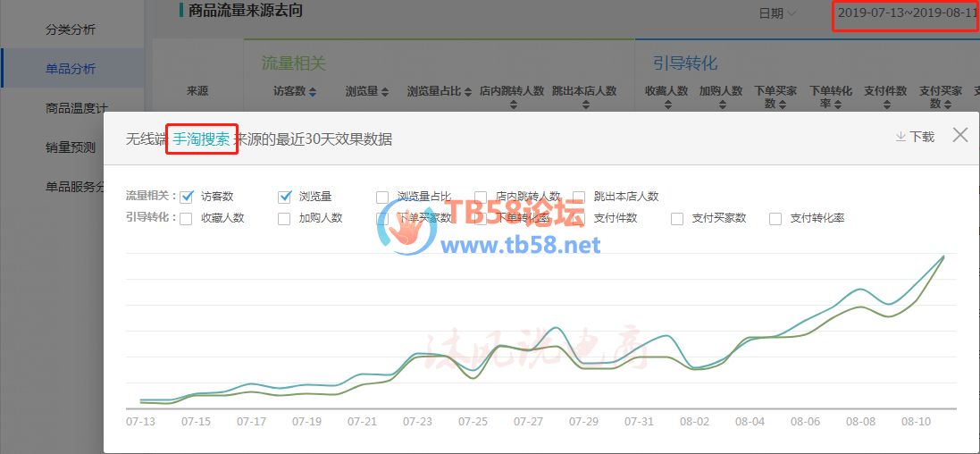The height and width of the screenshot is (454, 980).
Task: Click the 手淘搜索 source link in the dialog title
Action: [201, 139]
